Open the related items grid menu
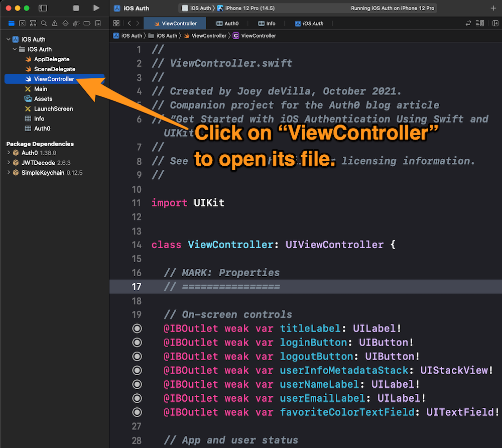This screenshot has width=502, height=448. click(116, 23)
